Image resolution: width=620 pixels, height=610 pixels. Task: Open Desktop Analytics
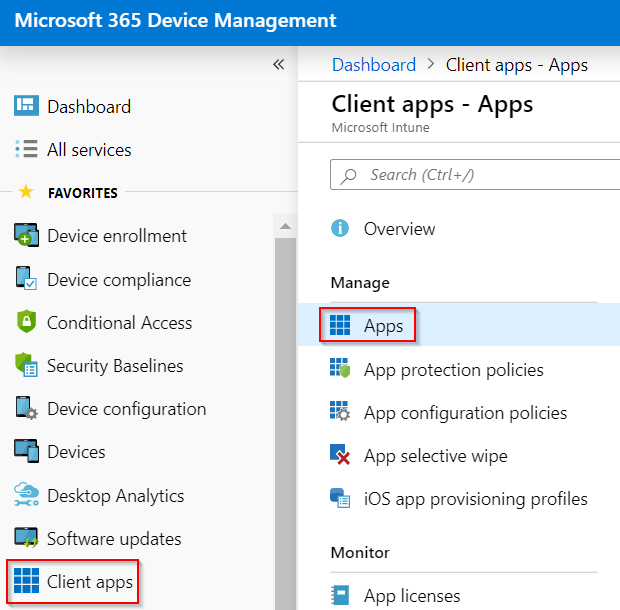(115, 496)
